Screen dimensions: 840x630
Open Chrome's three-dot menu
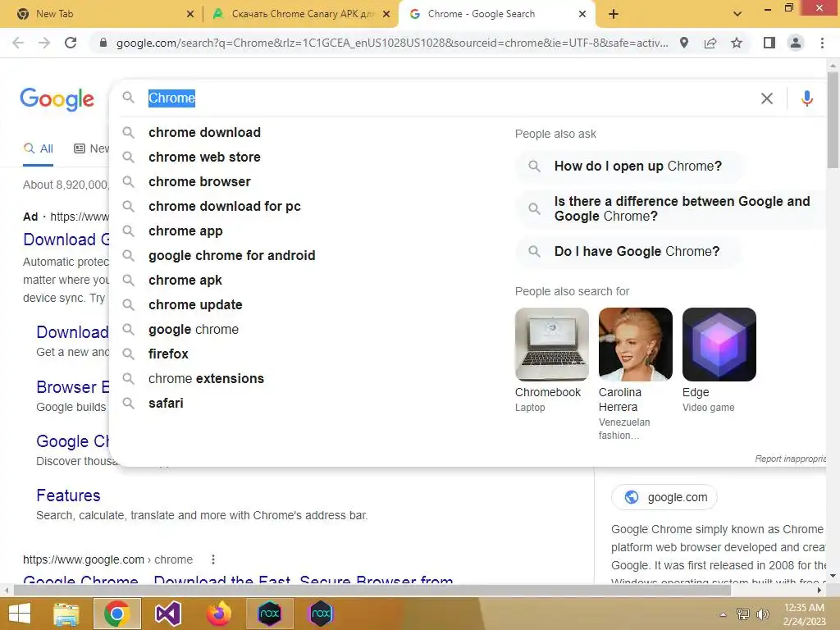[x=822, y=43]
